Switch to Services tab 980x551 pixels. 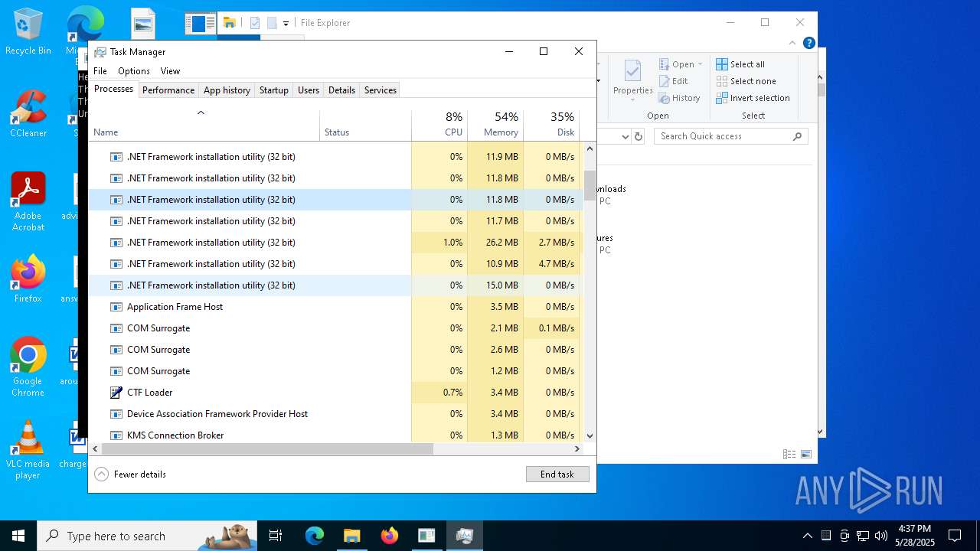pyautogui.click(x=381, y=90)
